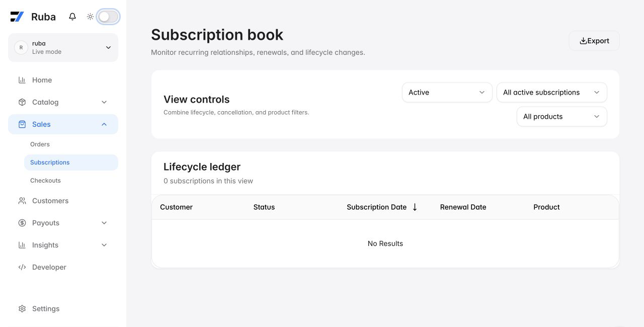Open the notifications bell
The image size is (644, 327).
pyautogui.click(x=72, y=17)
